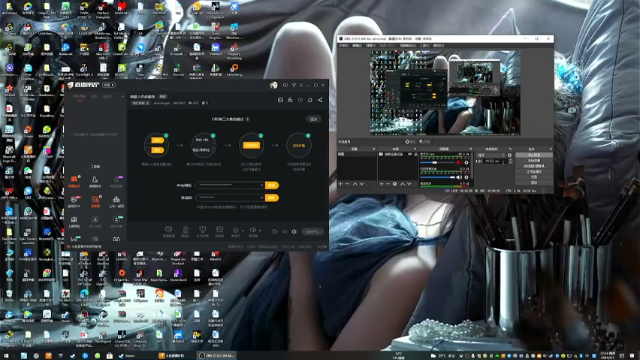Viewport: 640px width, 360px height.
Task: Reveal rtmp address via eye icon in field
Action: pyautogui.click(x=262, y=185)
